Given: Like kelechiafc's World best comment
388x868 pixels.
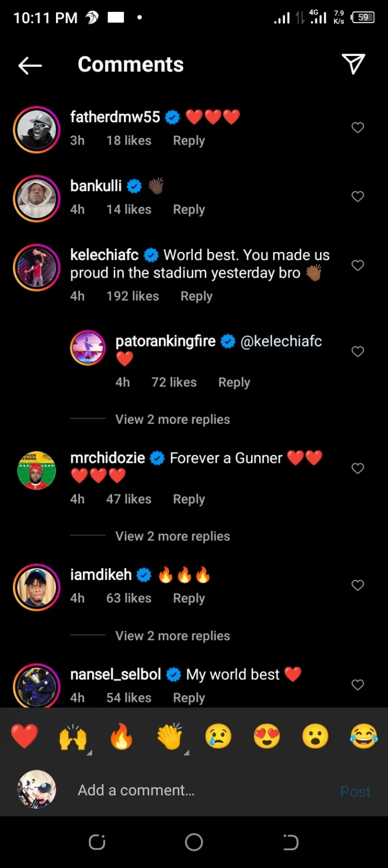Looking at the screenshot, I should click(x=357, y=265).
